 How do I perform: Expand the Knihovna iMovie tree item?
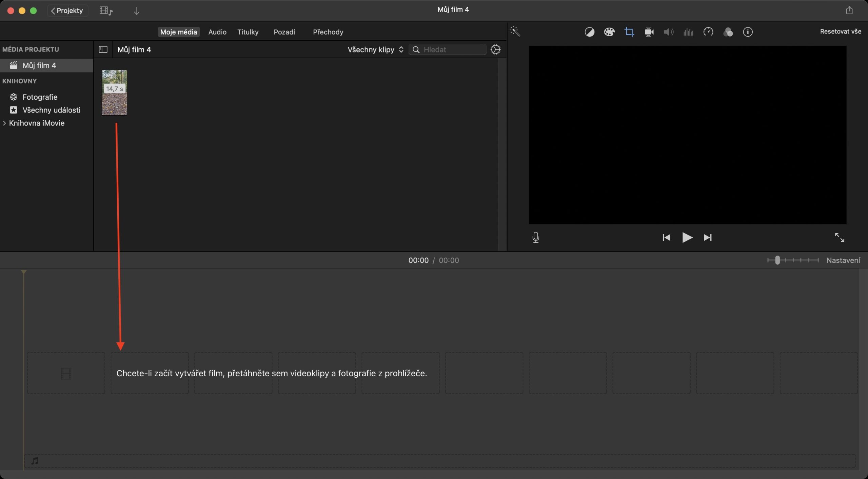click(4, 123)
